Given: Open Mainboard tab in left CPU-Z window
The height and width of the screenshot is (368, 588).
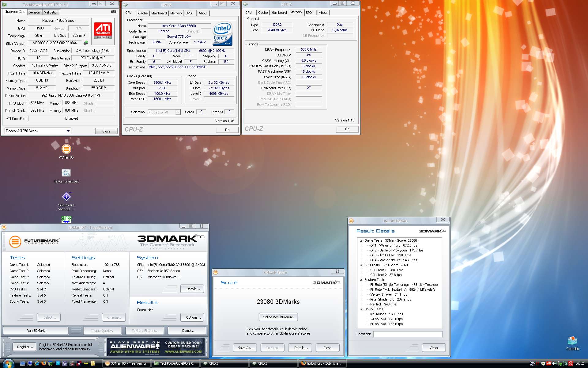Looking at the screenshot, I should click(x=159, y=13).
